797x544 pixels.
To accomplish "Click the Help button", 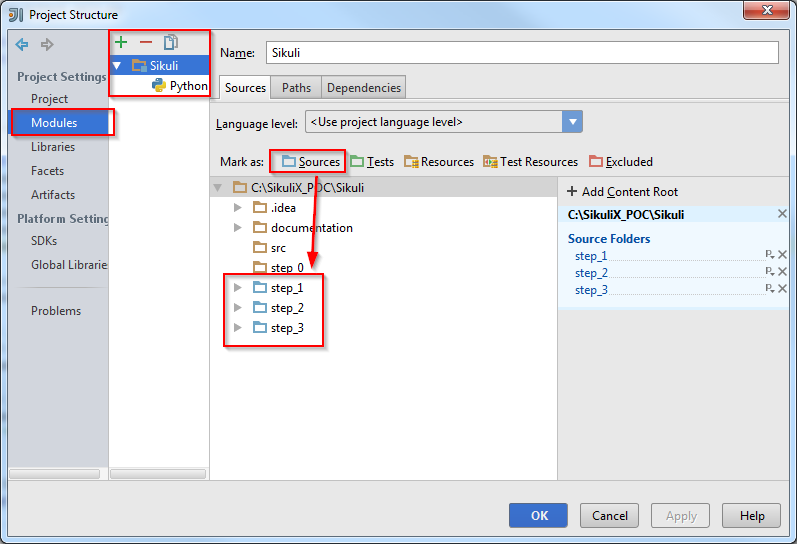I will [x=752, y=516].
